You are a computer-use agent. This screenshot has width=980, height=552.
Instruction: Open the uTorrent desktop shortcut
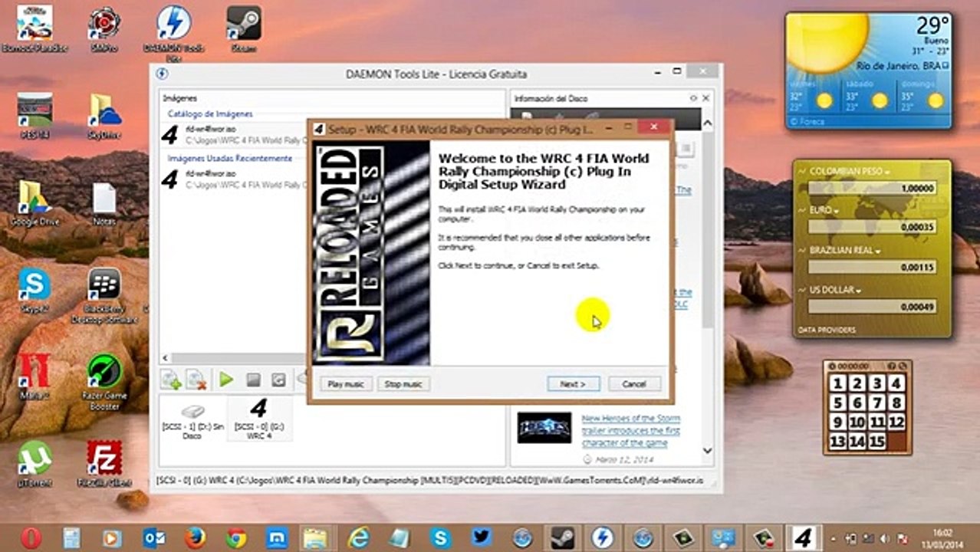click(35, 464)
